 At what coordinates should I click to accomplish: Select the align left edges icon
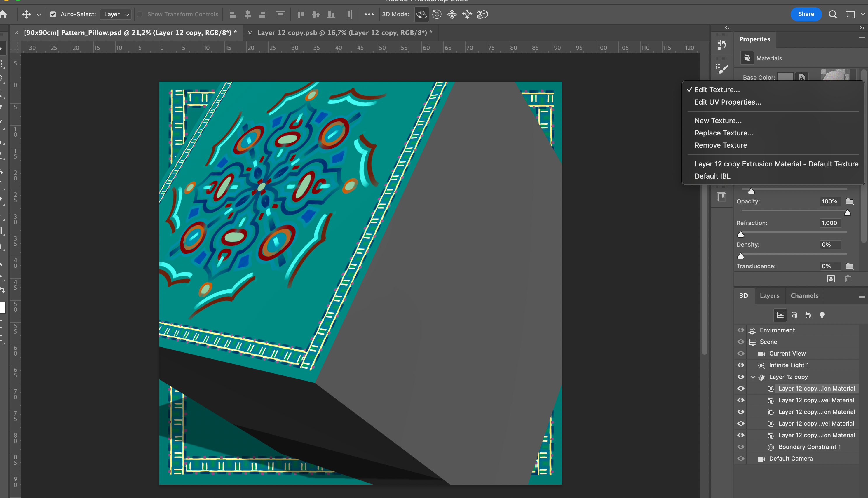coord(232,14)
